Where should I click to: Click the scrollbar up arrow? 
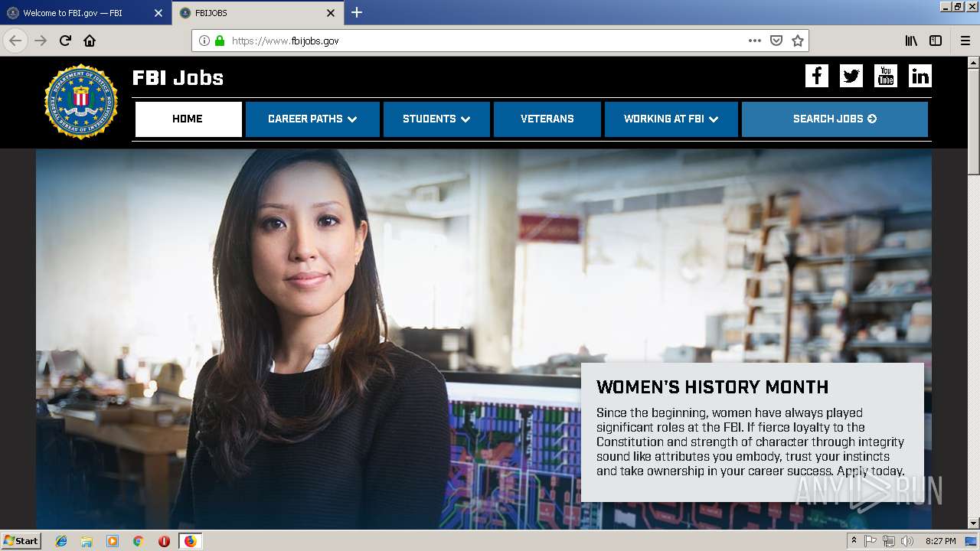pos(973,62)
